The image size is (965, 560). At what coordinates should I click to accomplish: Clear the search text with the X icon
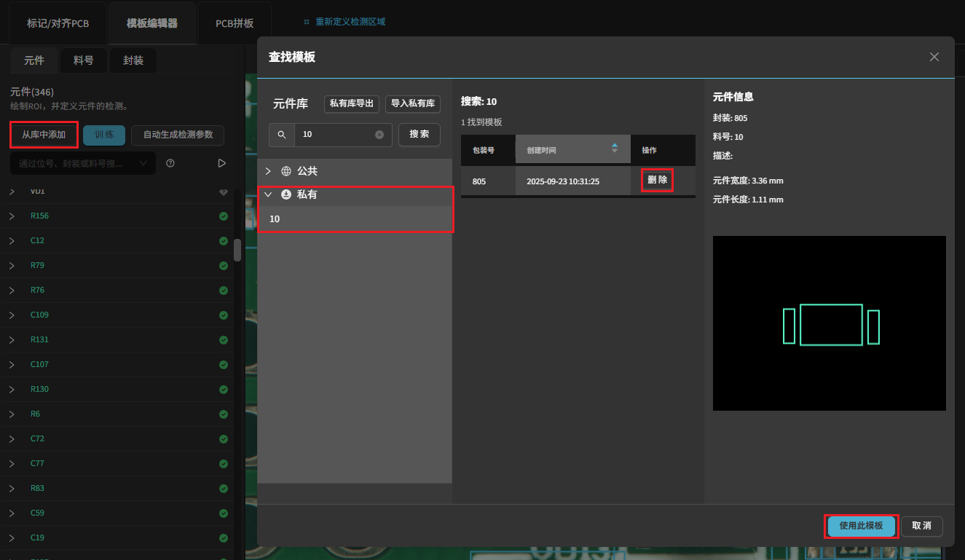pos(379,135)
